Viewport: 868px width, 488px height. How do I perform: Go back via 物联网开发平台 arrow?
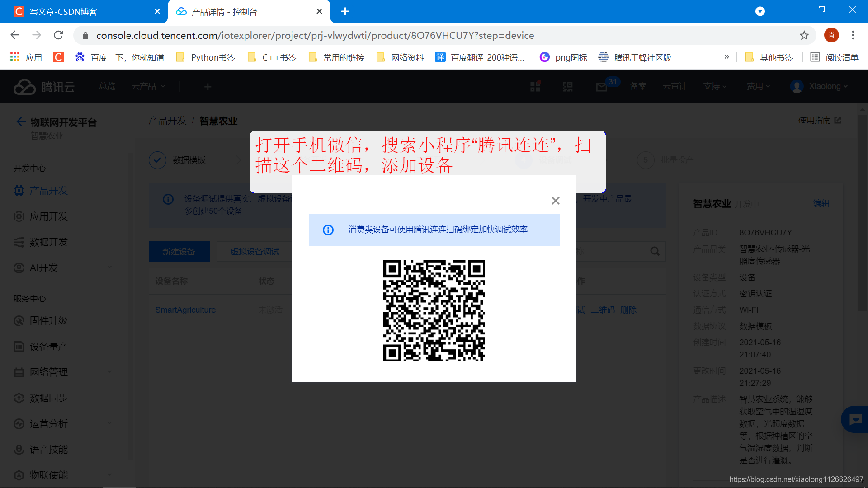click(x=21, y=122)
